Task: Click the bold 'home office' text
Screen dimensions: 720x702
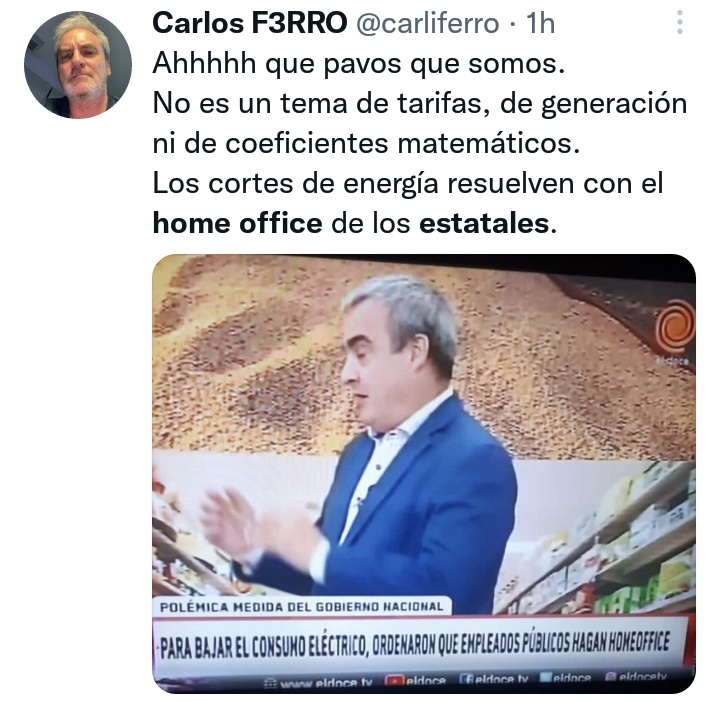Action: (237, 224)
